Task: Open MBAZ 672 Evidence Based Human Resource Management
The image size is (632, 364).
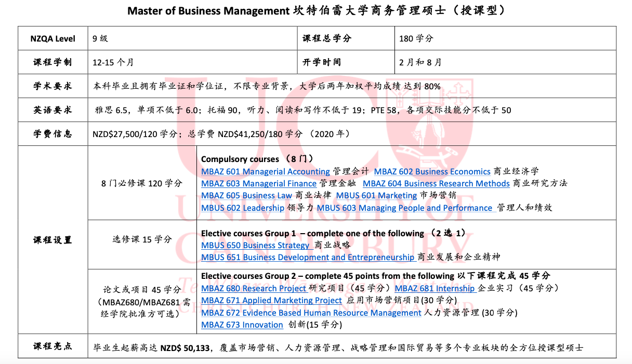Action: point(311,313)
